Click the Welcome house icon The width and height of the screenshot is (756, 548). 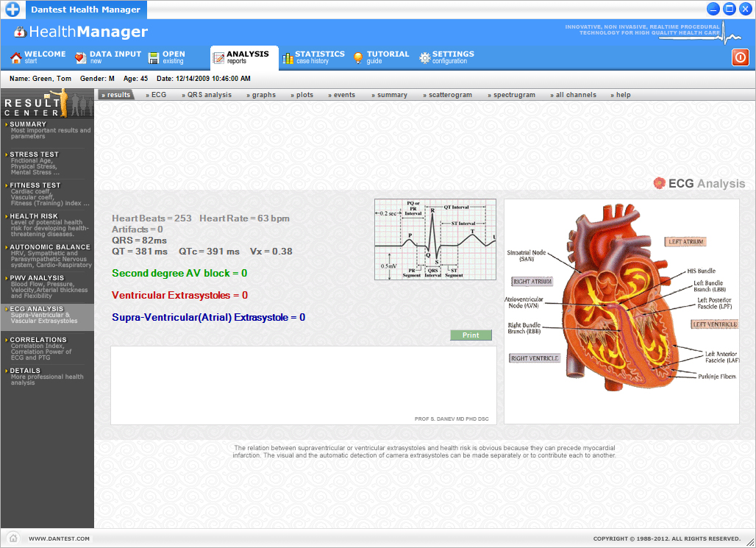(16, 58)
